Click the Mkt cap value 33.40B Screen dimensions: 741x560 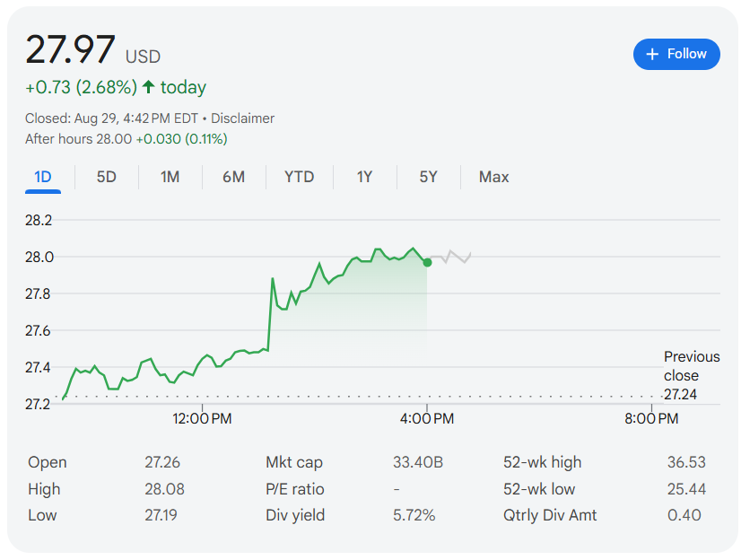coord(418,461)
